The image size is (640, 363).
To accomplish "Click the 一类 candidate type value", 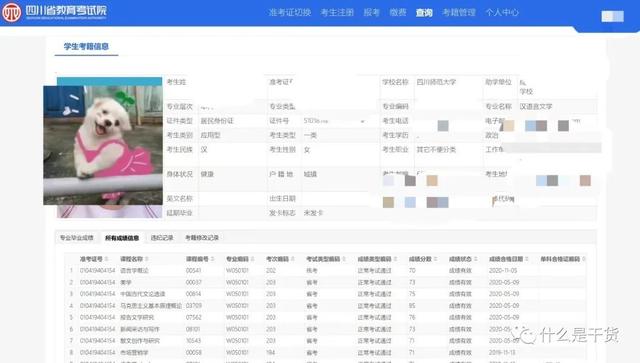I will [x=310, y=135].
